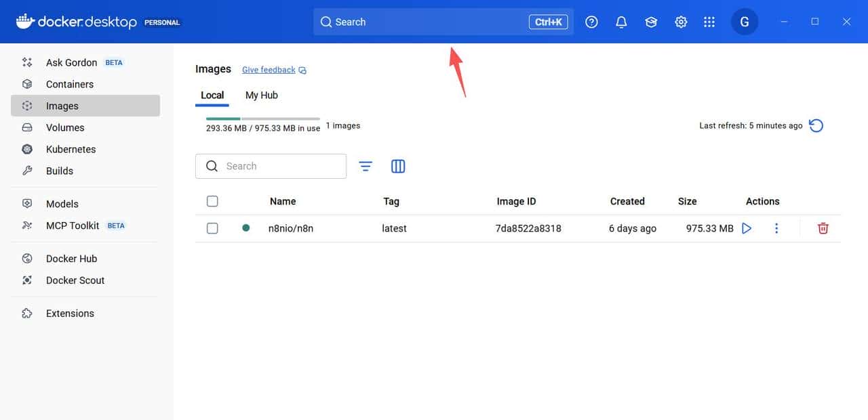Click the help question mark icon

pyautogui.click(x=591, y=22)
